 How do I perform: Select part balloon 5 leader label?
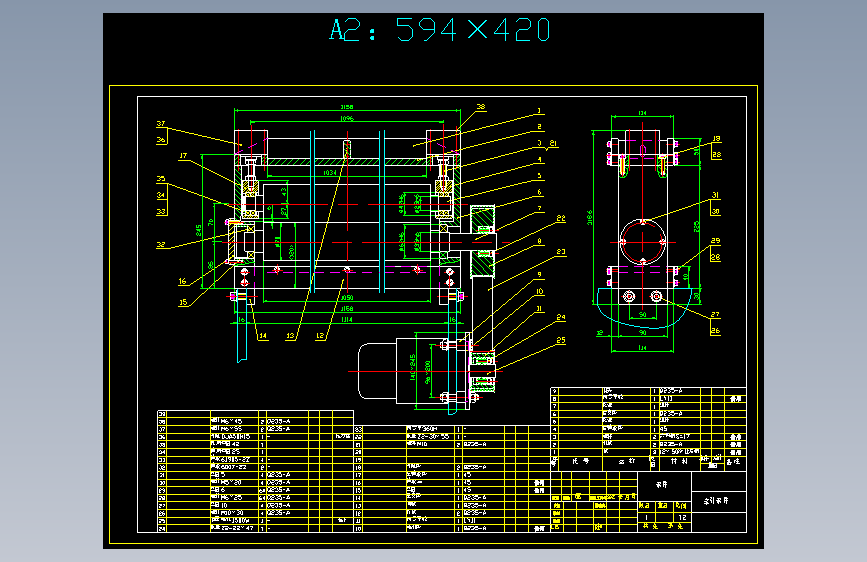pyautogui.click(x=540, y=176)
